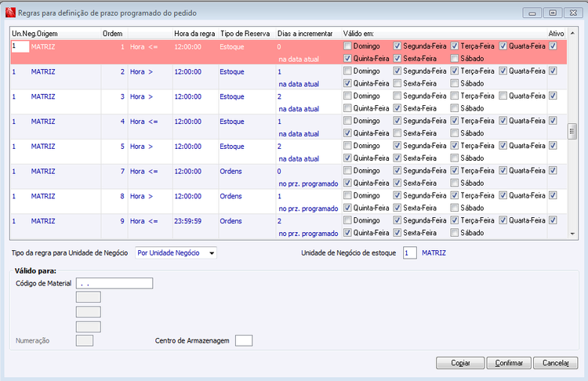Select MATRIZ cell in Ordem 2 row
Image resolution: width=588 pixels, height=381 pixels.
click(43, 71)
